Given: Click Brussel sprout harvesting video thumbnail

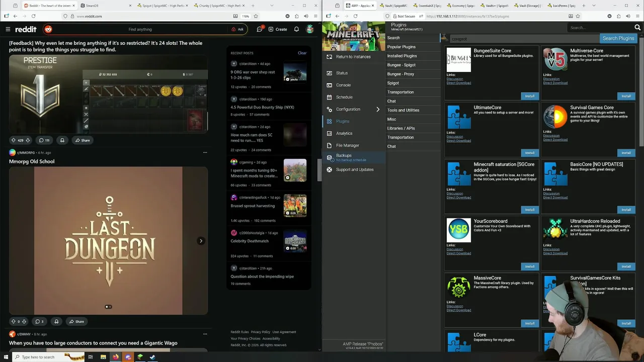Looking at the screenshot, I should pyautogui.click(x=295, y=205).
